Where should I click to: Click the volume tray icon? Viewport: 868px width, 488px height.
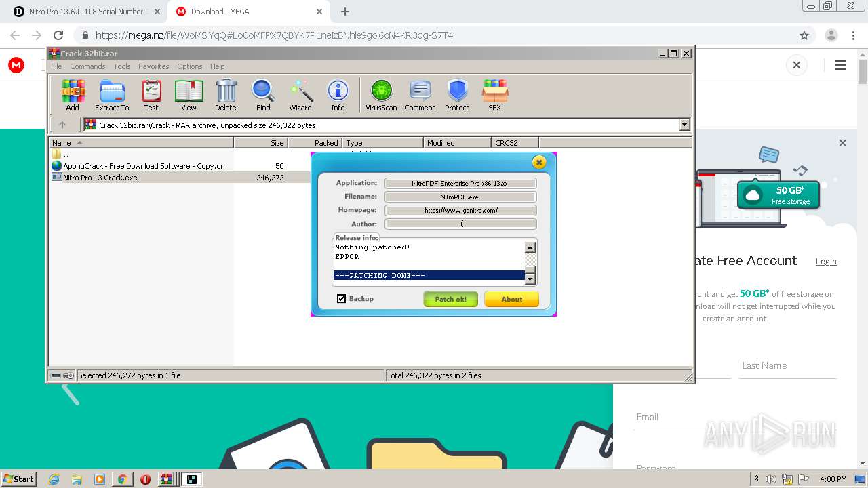tap(771, 479)
